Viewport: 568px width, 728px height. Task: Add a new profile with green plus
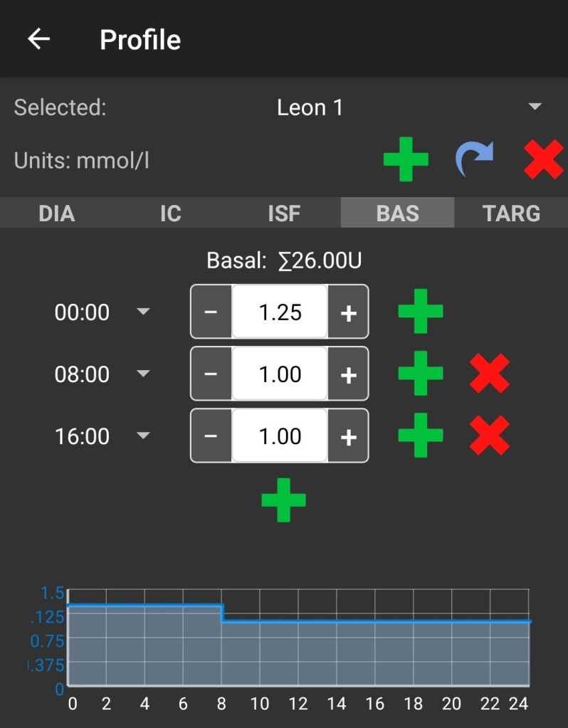tap(406, 159)
